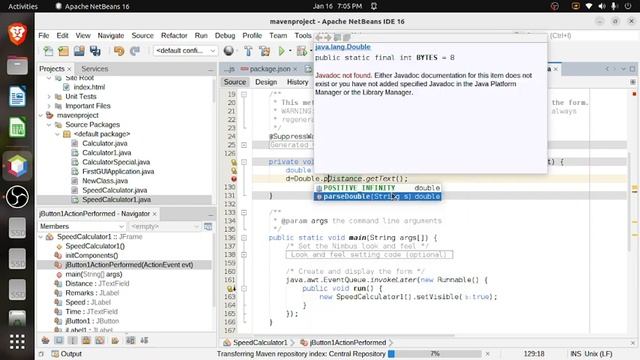Toggle Sort by Source in Navigator
640x360 pixels.
coord(144,340)
